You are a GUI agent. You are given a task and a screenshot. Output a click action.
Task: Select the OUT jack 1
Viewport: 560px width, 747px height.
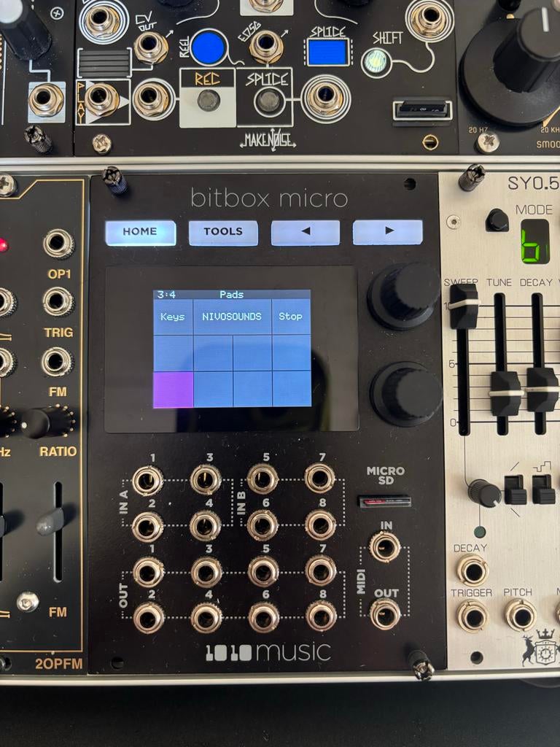coord(149,572)
